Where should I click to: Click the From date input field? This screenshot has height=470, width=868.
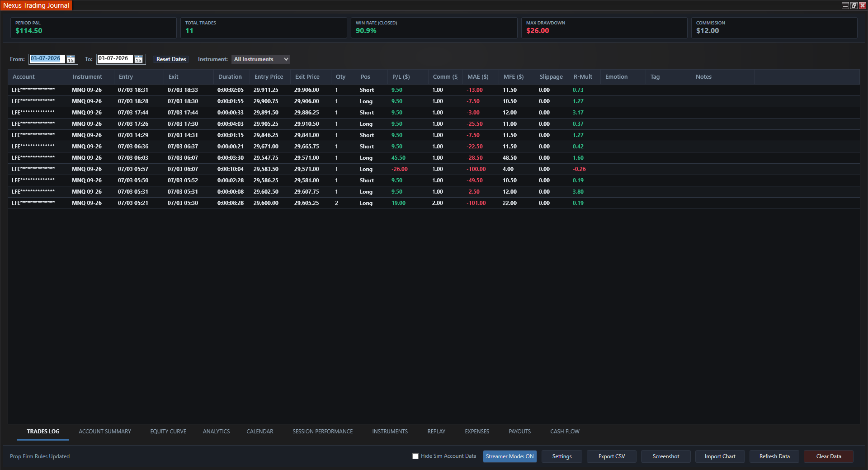pos(47,59)
